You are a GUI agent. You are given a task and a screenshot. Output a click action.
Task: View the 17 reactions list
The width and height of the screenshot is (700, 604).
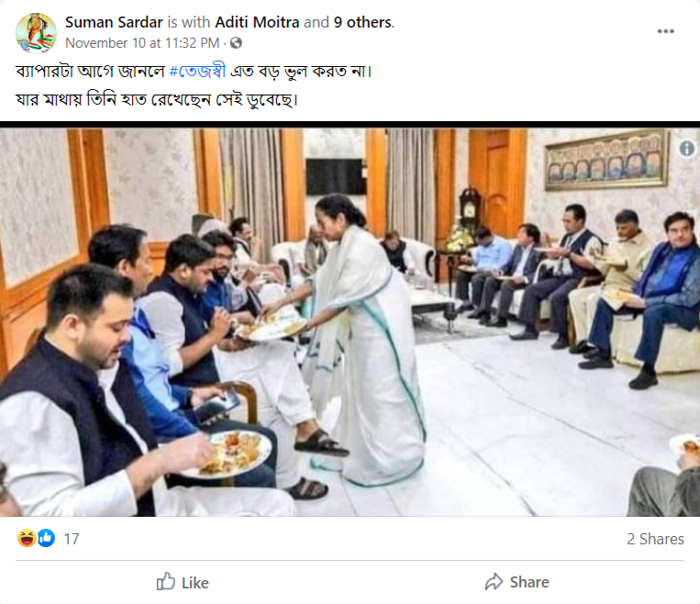pyautogui.click(x=71, y=540)
